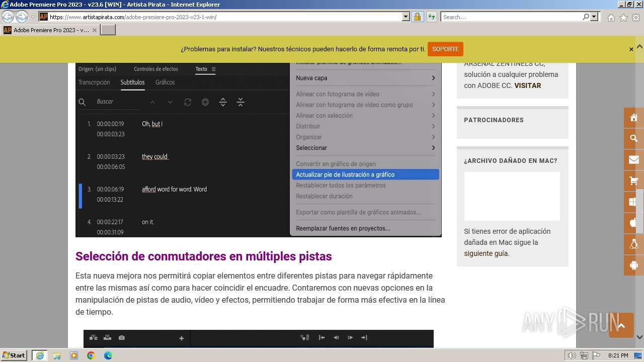The image size is (644, 362).
Task: Dismiss the yellow notification bar with X
Action: (x=631, y=49)
